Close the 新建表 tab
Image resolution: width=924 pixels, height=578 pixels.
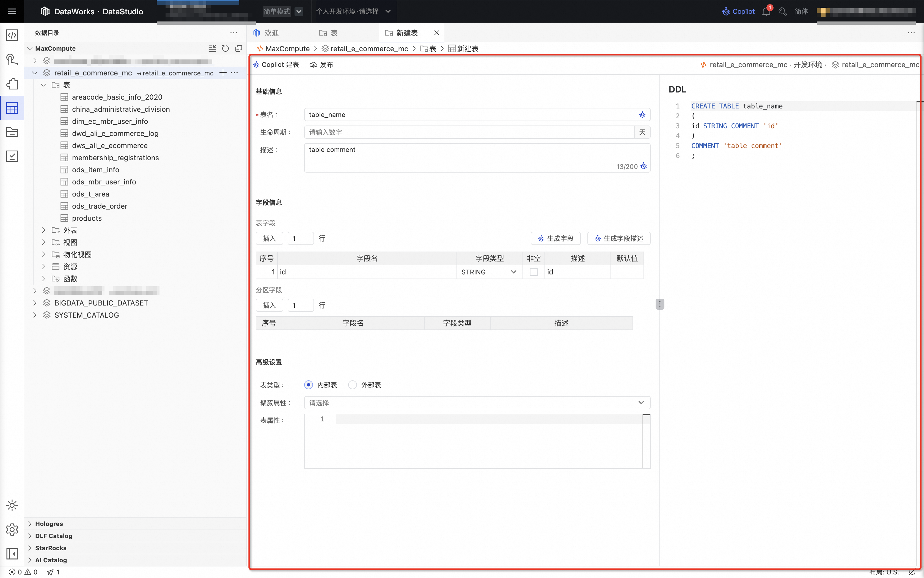436,33
